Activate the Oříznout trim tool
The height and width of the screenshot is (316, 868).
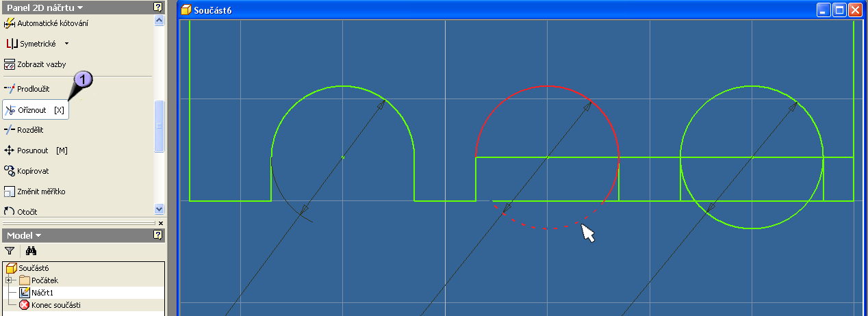click(36, 110)
